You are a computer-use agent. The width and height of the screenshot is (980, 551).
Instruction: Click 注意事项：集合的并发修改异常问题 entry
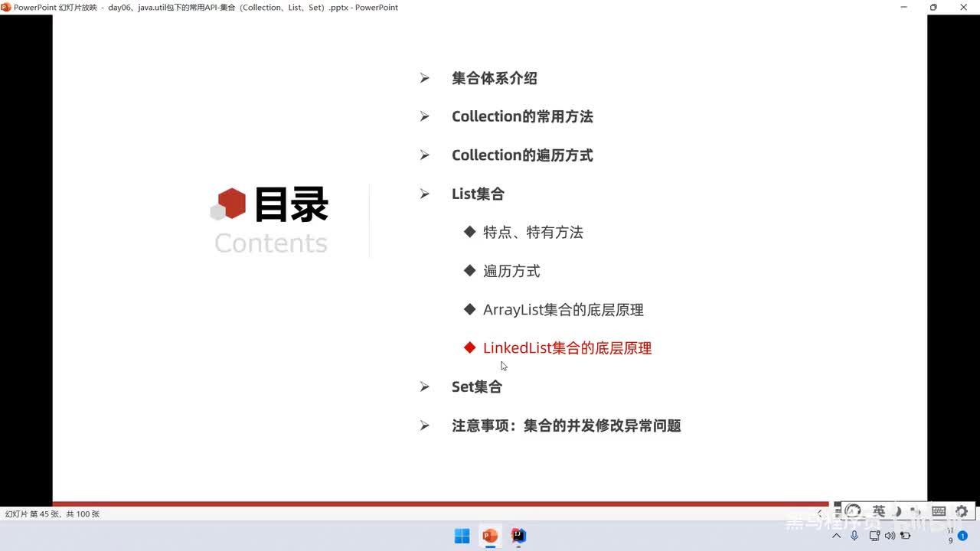point(566,425)
